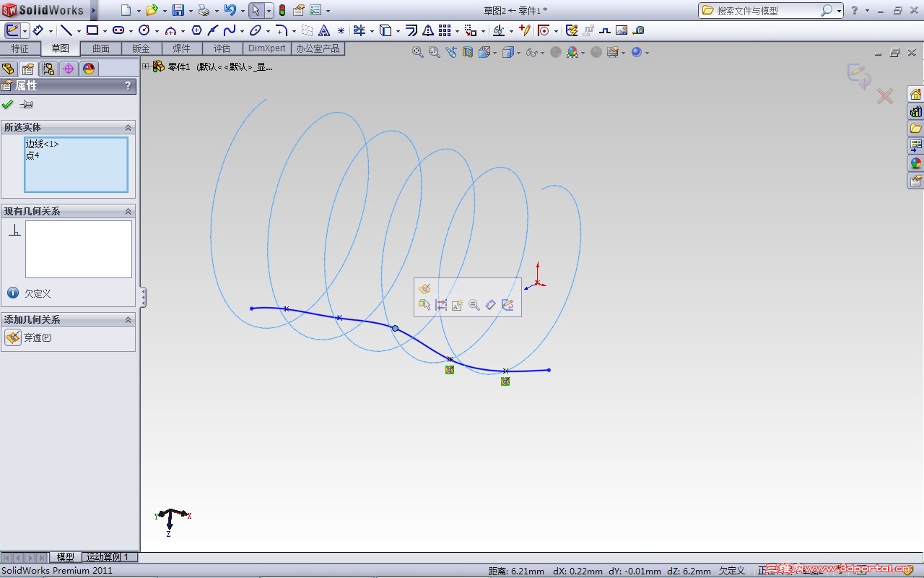Click the Rebuild traffic light icon

pos(282,10)
